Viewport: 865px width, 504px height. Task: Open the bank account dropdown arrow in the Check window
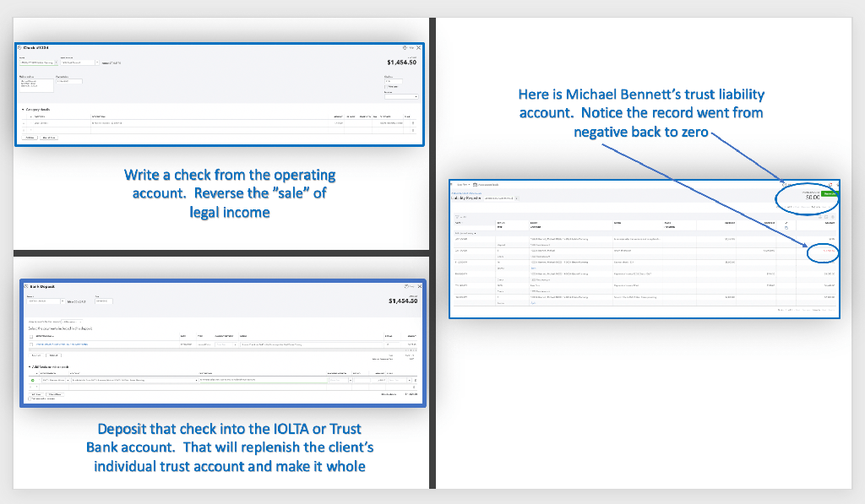point(97,62)
